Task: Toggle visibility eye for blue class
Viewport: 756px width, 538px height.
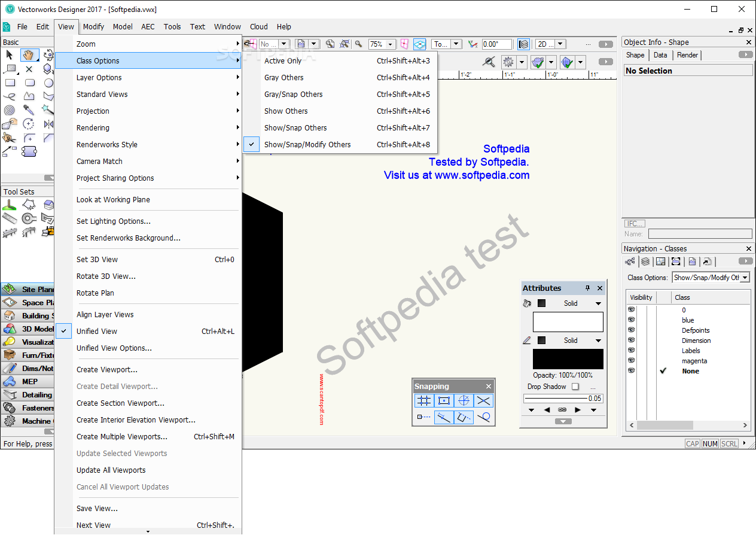Action: tap(631, 320)
